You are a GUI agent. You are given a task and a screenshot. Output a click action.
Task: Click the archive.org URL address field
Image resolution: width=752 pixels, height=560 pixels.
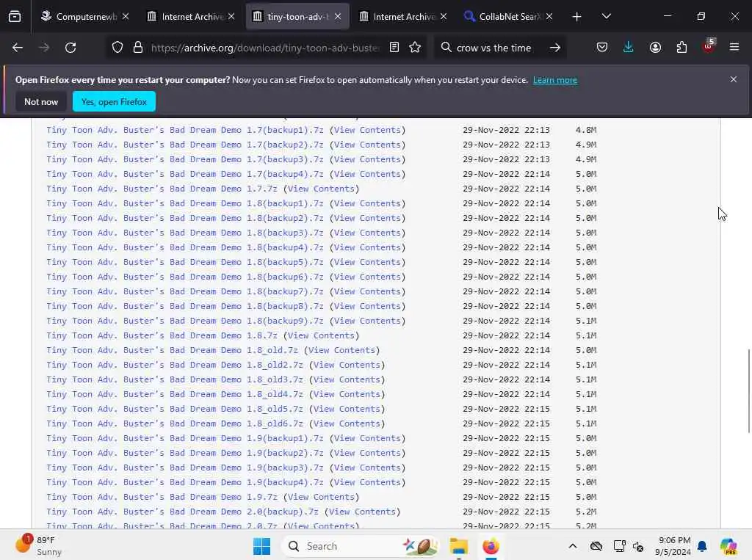click(x=264, y=48)
